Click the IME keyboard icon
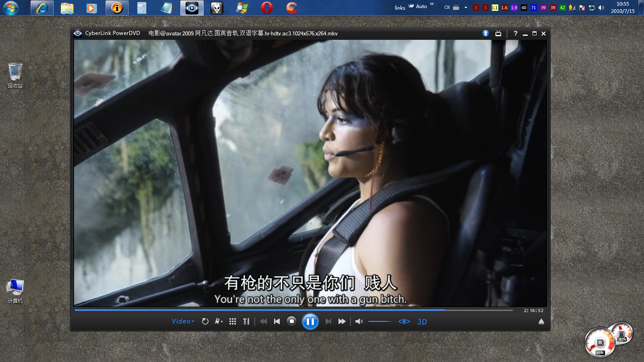 click(x=456, y=8)
